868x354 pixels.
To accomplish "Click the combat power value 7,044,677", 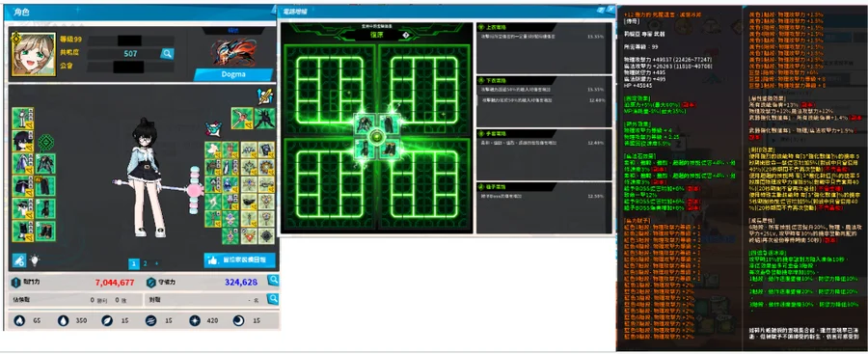I will tap(115, 282).
